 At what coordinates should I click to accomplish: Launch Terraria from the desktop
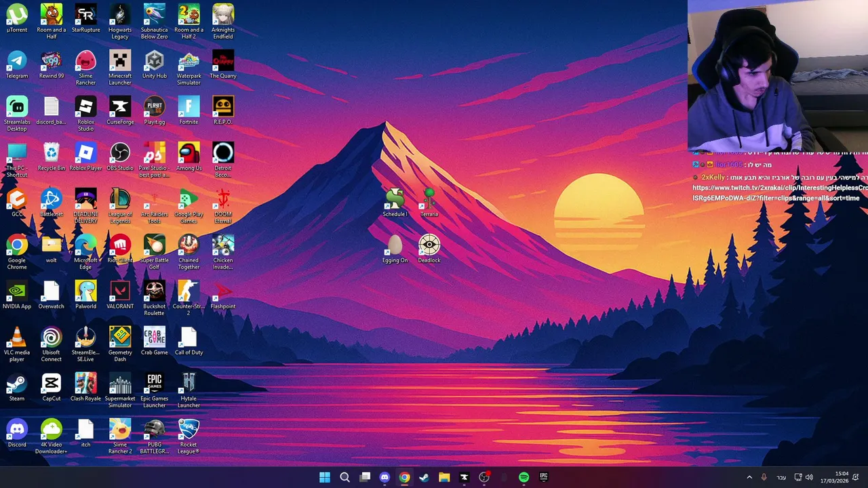click(429, 203)
